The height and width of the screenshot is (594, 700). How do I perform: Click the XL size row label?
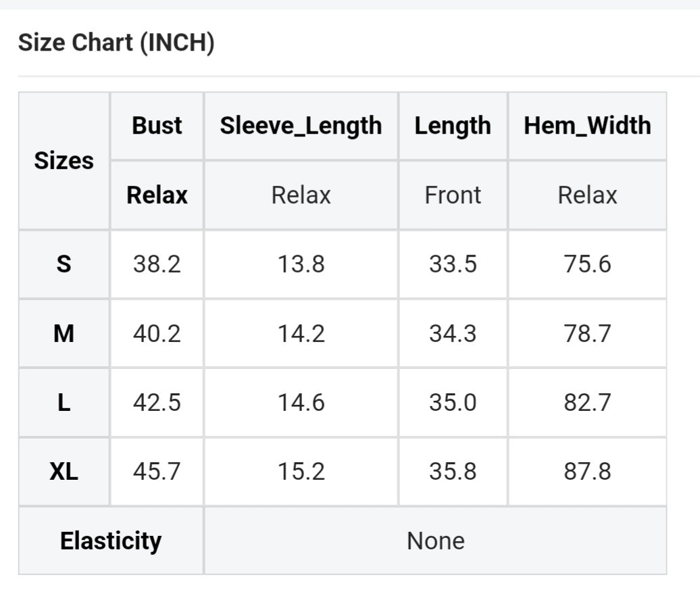coord(64,472)
